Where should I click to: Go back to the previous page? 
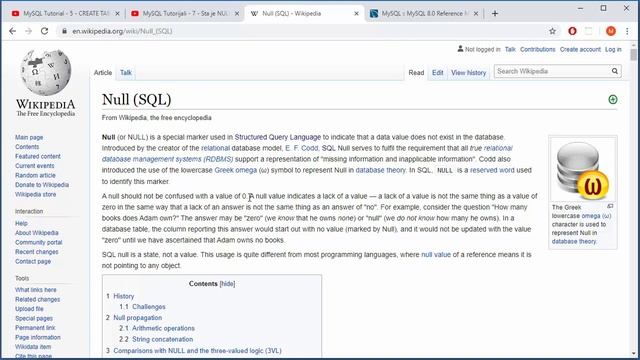[x=13, y=31]
